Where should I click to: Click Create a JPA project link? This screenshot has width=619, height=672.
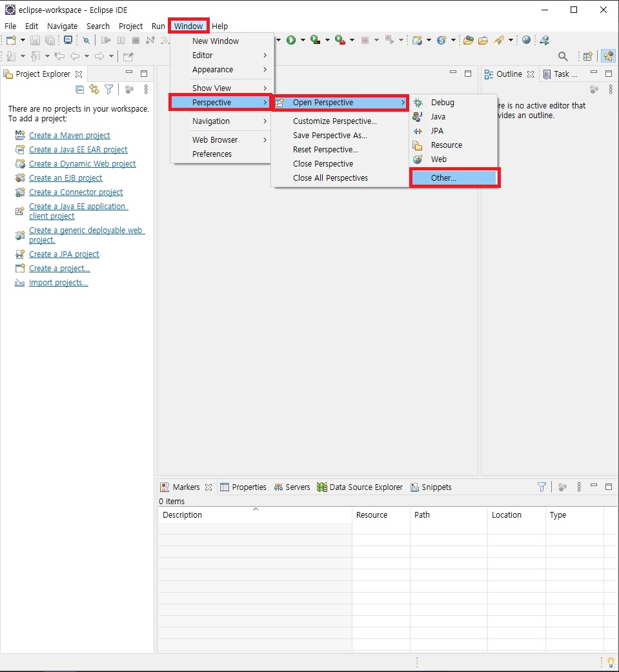click(64, 254)
